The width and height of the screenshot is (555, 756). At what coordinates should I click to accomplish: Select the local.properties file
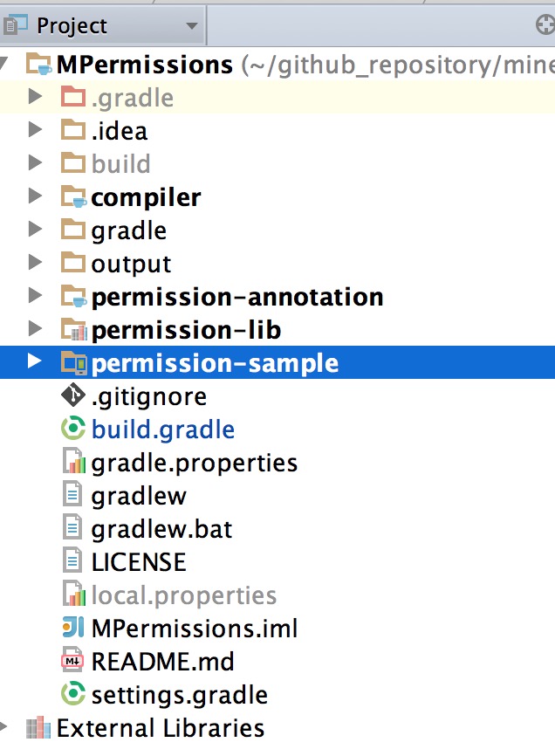click(x=183, y=595)
